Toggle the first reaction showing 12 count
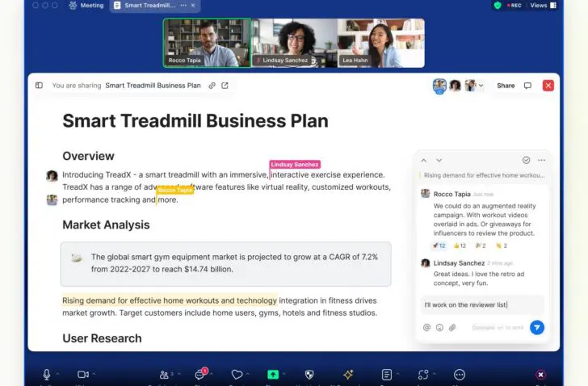Image resolution: width=588 pixels, height=386 pixels. [x=439, y=245]
